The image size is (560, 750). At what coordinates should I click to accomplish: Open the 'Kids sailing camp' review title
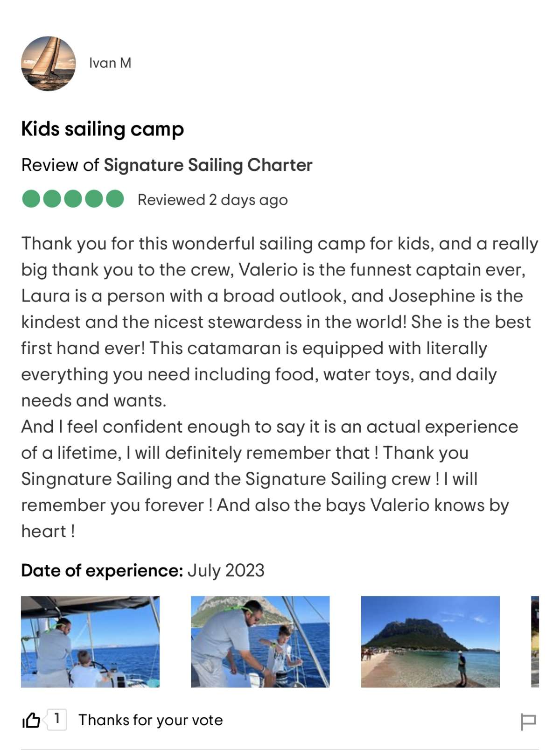tap(103, 129)
